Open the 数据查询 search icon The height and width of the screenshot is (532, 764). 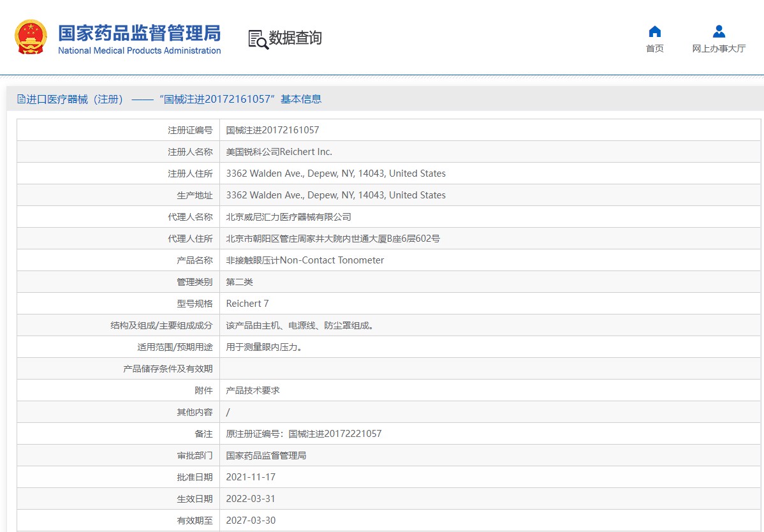coord(258,40)
